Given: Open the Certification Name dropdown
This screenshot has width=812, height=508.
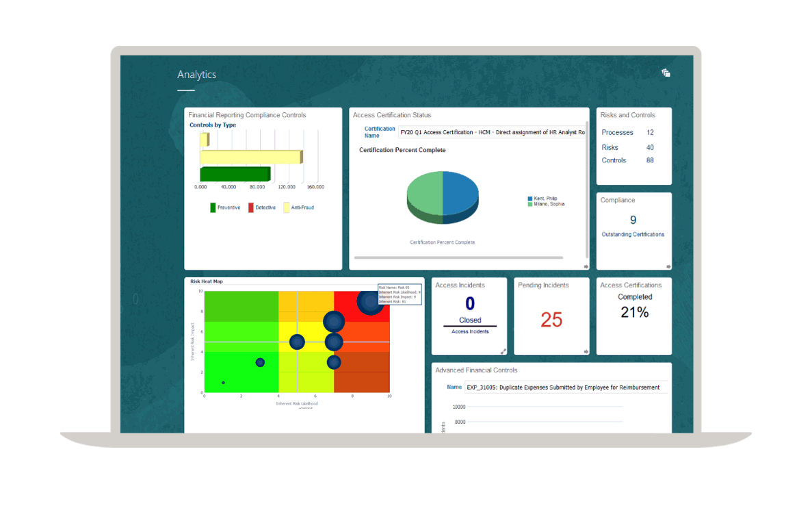Looking at the screenshot, I should pos(491,132).
